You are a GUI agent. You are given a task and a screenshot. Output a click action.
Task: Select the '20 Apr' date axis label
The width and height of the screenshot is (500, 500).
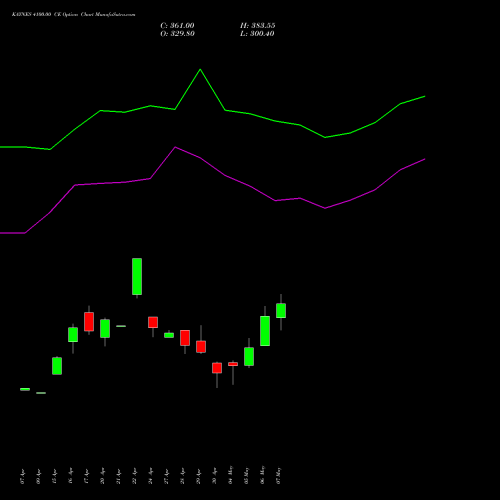pyautogui.click(x=102, y=476)
